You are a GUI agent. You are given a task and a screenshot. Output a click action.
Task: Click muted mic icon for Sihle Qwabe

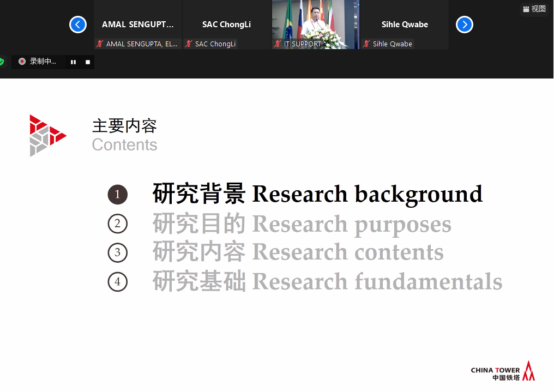pos(366,44)
